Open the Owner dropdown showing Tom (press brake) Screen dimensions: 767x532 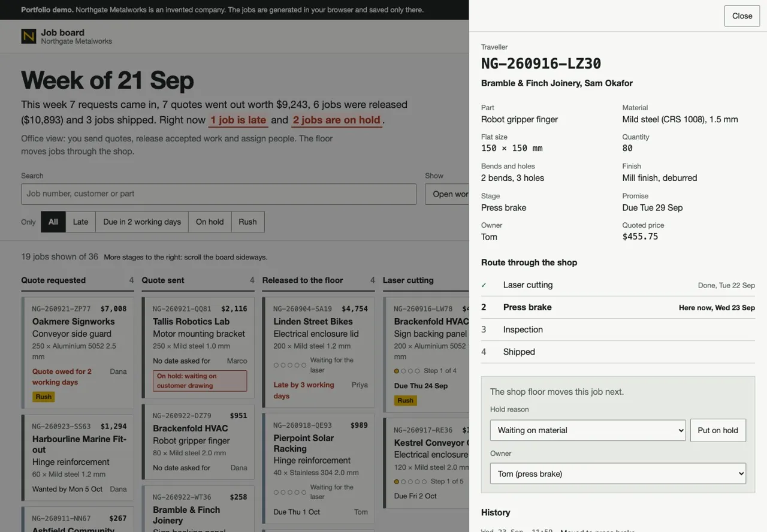[618, 473]
